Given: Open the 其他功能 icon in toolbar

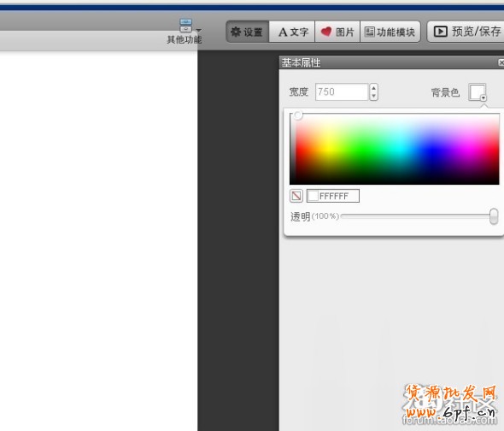Looking at the screenshot, I should click(x=185, y=26).
